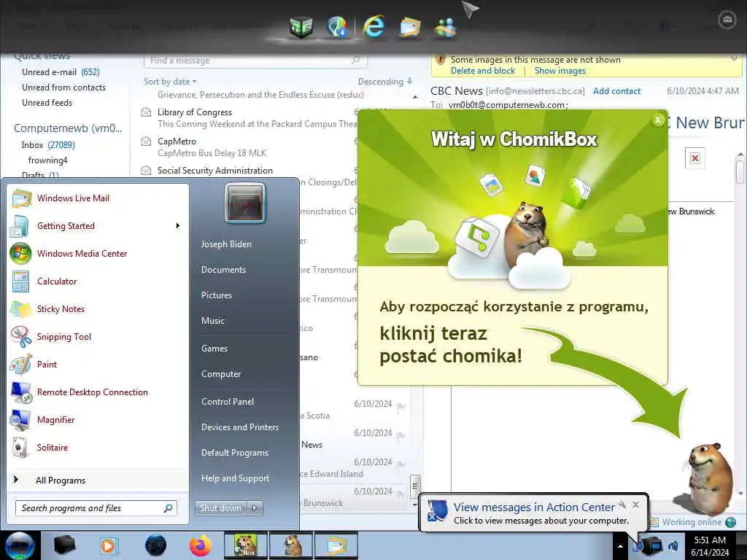
Task: Launch Getting Started from Start menu
Action: [66, 226]
